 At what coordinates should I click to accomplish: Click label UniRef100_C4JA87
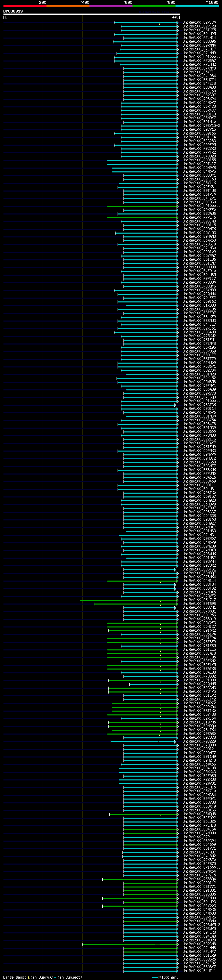(199, 852)
